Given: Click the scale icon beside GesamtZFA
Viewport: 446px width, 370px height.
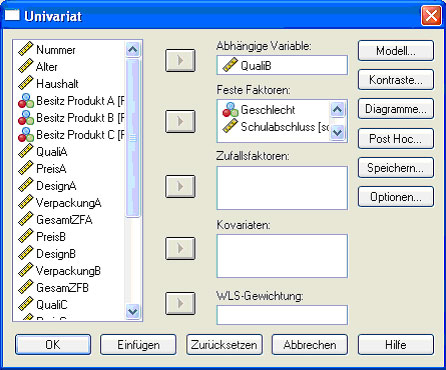Looking at the screenshot, I should [26, 219].
